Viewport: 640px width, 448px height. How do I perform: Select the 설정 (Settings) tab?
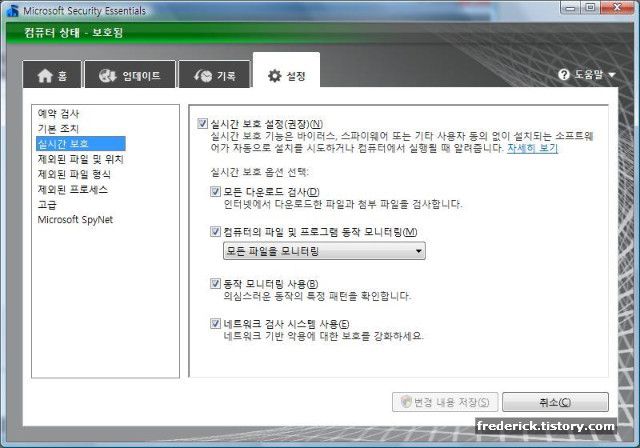[286, 70]
